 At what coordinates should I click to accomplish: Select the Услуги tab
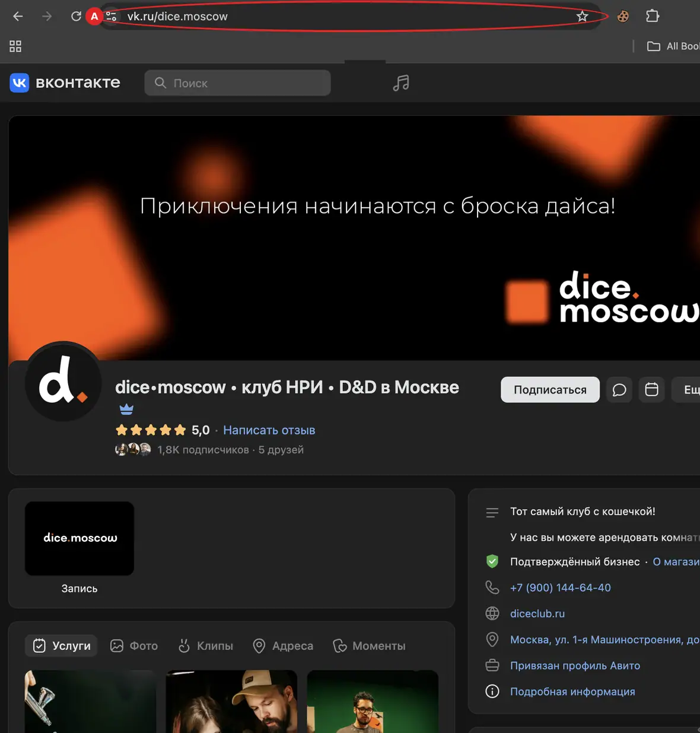[x=62, y=646]
